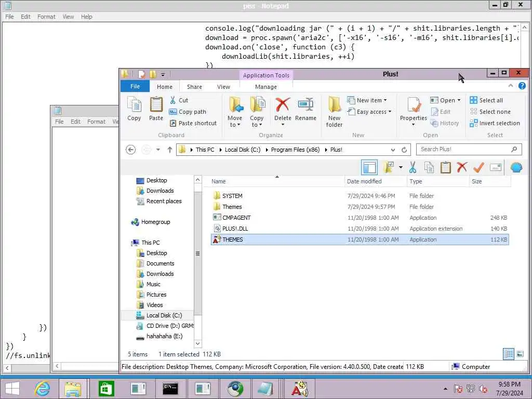Open Properties from the ribbon icon
532x399 pixels.
(x=414, y=105)
